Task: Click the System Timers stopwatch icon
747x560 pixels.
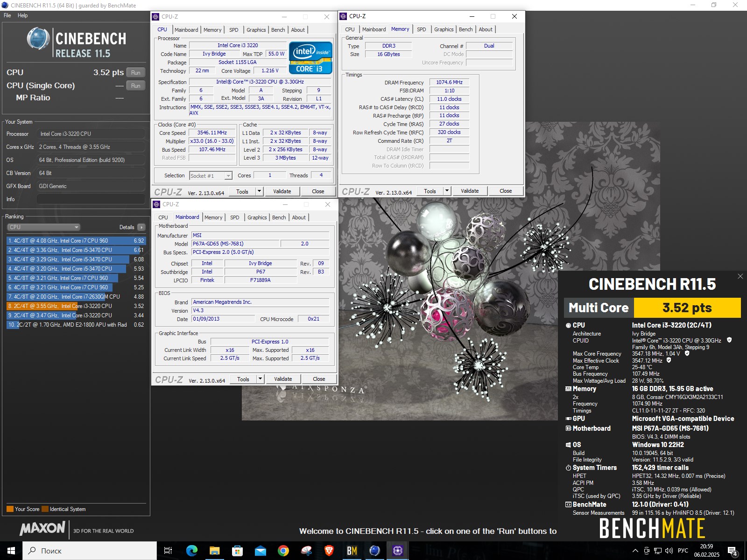Action: (x=568, y=468)
